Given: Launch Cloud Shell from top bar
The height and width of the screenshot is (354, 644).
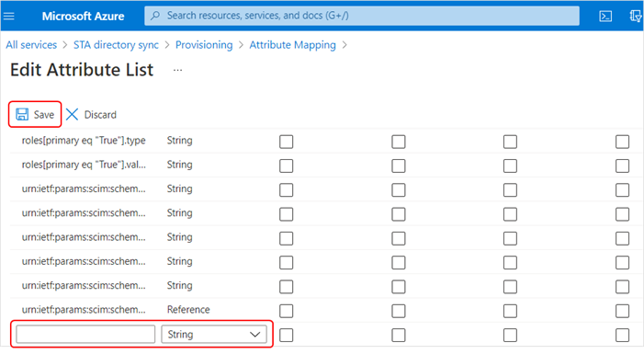Looking at the screenshot, I should coord(605,16).
